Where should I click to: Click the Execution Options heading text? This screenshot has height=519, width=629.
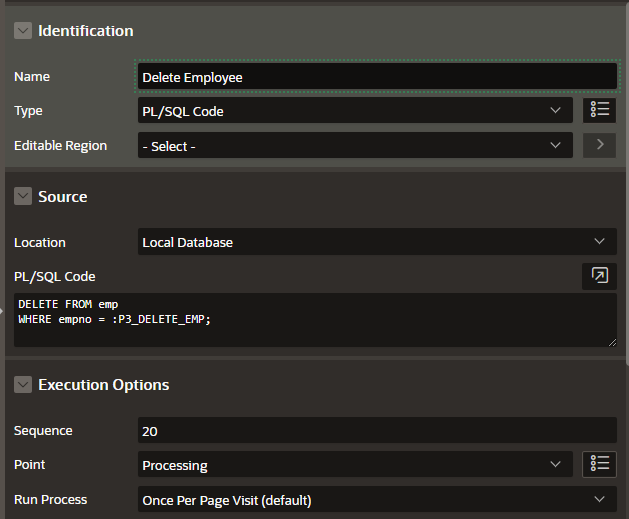point(103,385)
